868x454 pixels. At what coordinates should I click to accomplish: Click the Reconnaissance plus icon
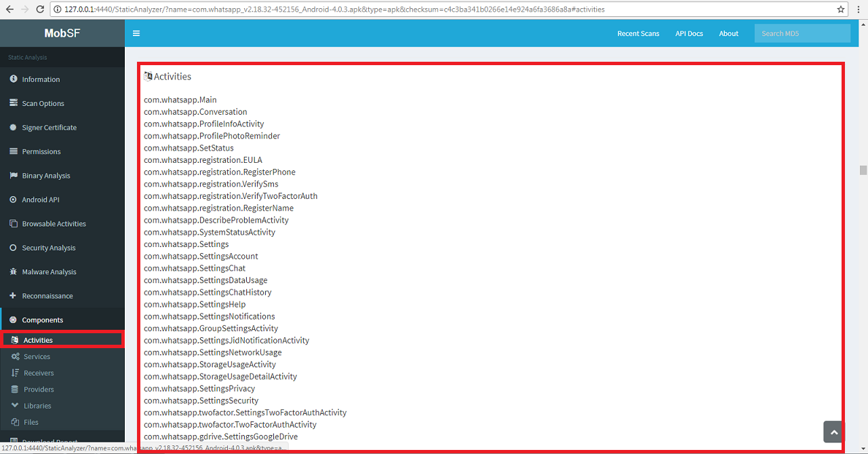coord(13,296)
